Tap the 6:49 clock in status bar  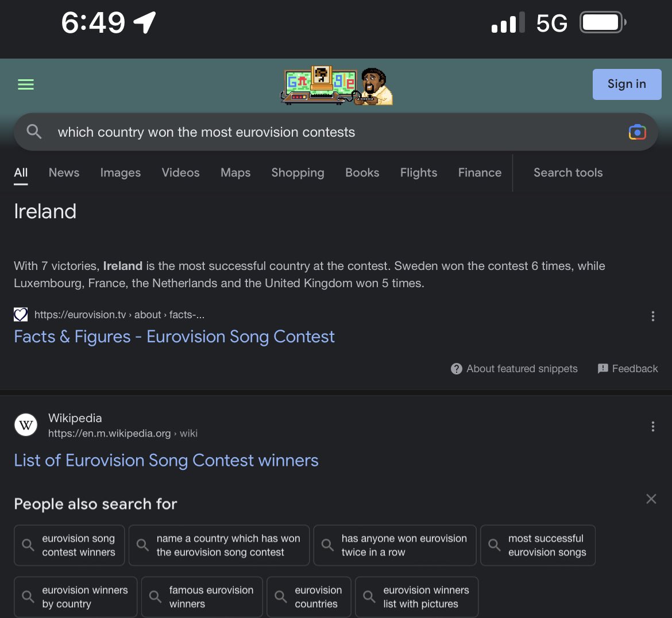pos(93,22)
